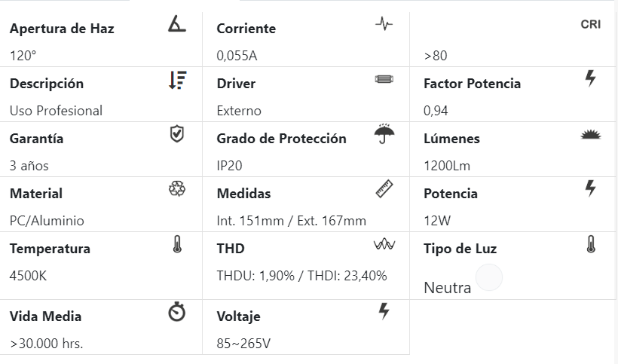Viewport: 618px width, 364px height.
Task: Click the Material recycle icon
Action: pyautogui.click(x=176, y=189)
